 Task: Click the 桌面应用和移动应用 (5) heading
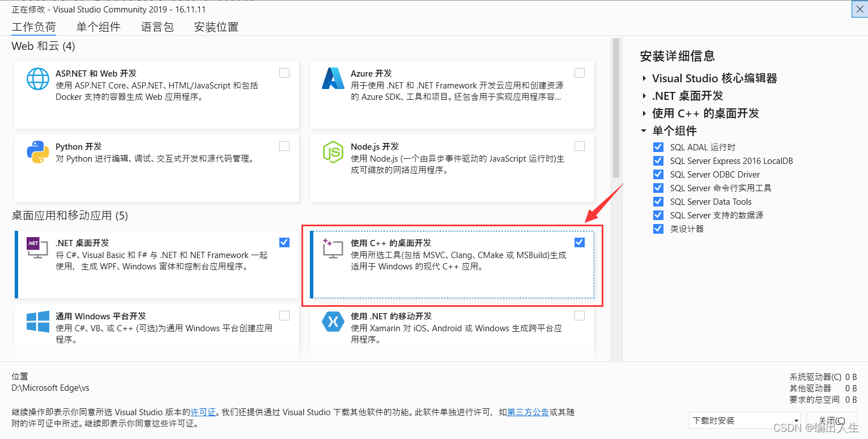[x=70, y=216]
